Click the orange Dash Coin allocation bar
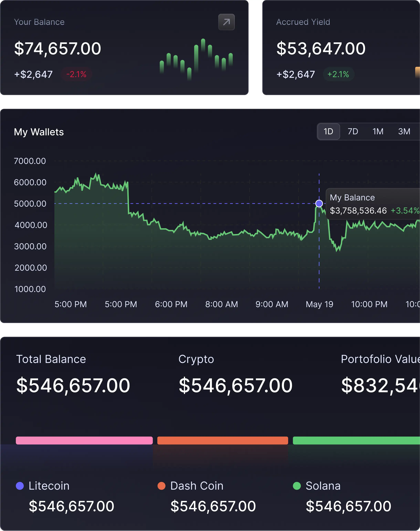 [x=223, y=440]
